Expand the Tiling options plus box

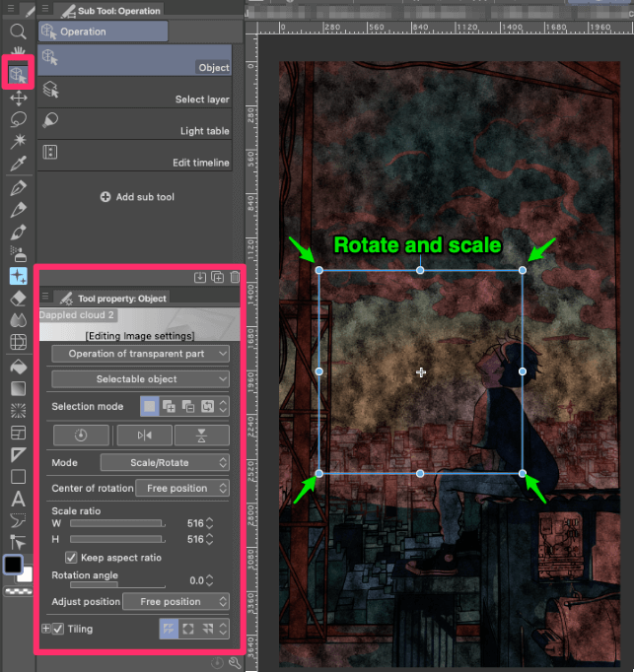(46, 629)
